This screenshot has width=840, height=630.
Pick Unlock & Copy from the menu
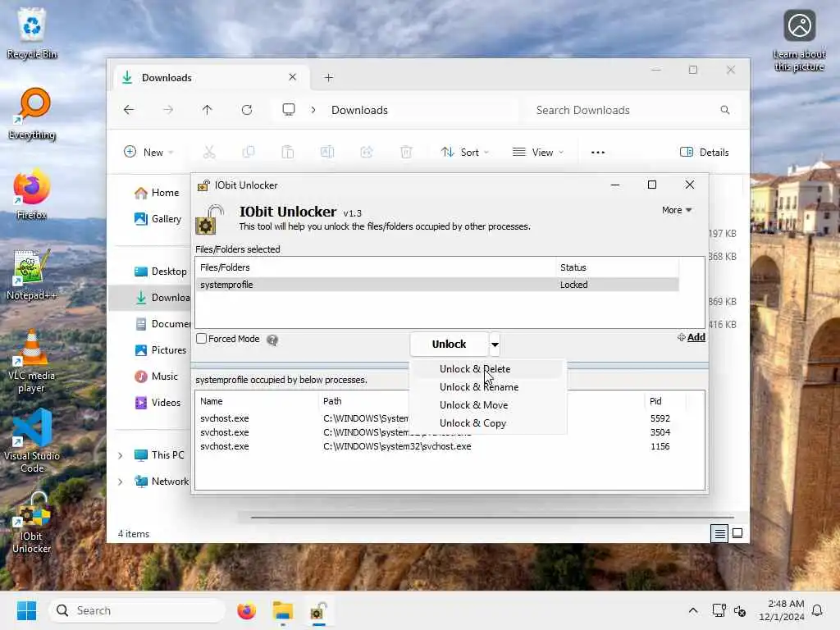(472, 423)
